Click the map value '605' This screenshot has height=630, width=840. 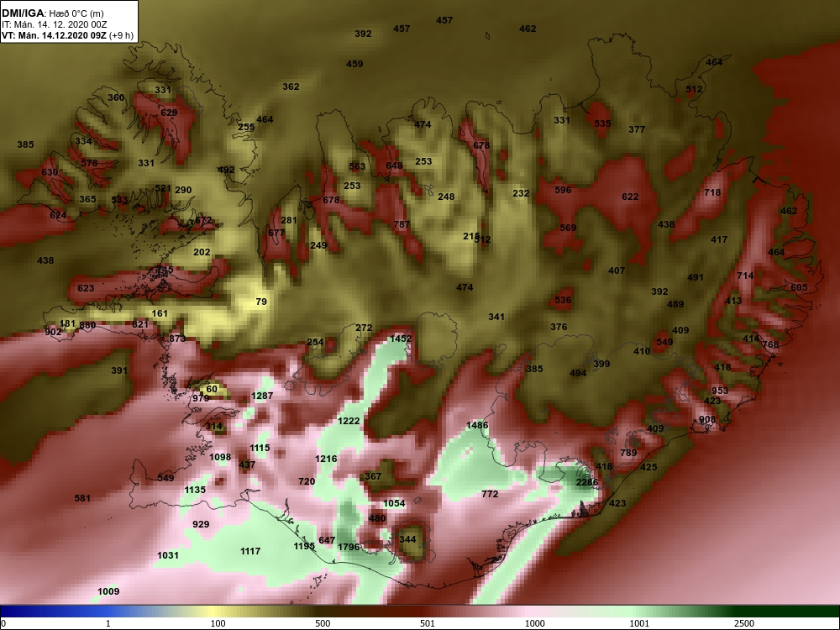coord(799,287)
